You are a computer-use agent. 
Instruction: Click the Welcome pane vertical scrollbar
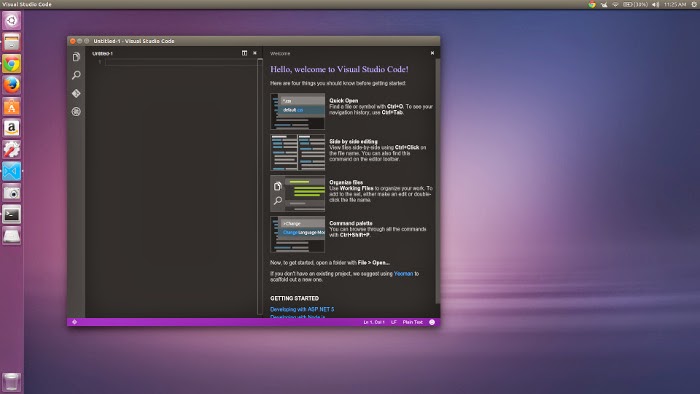click(438, 181)
